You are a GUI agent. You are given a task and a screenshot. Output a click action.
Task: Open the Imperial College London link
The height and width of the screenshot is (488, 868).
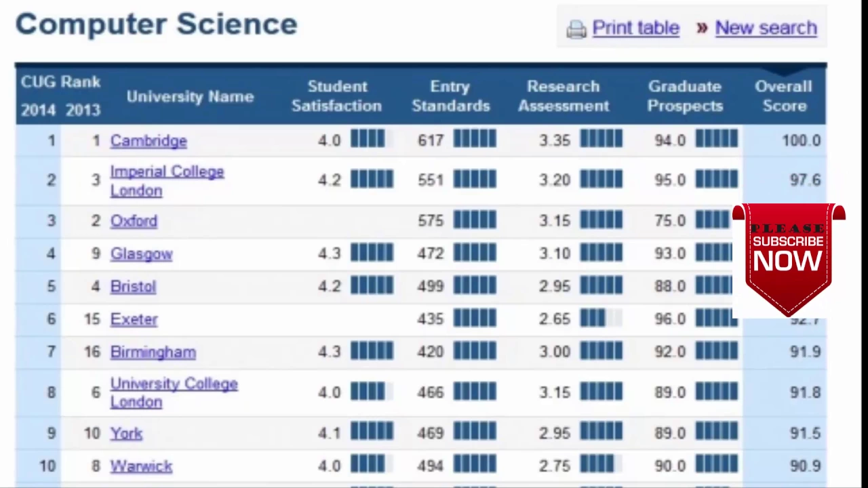coord(167,181)
